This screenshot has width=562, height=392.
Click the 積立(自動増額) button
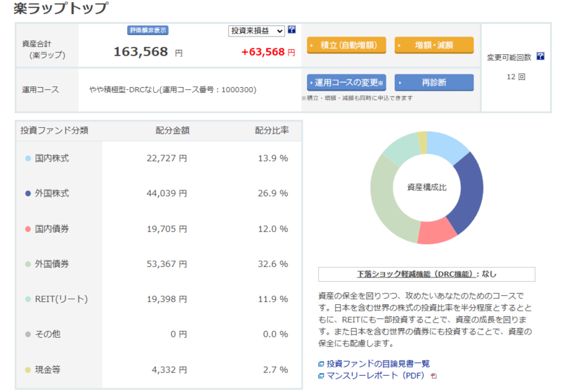[346, 45]
